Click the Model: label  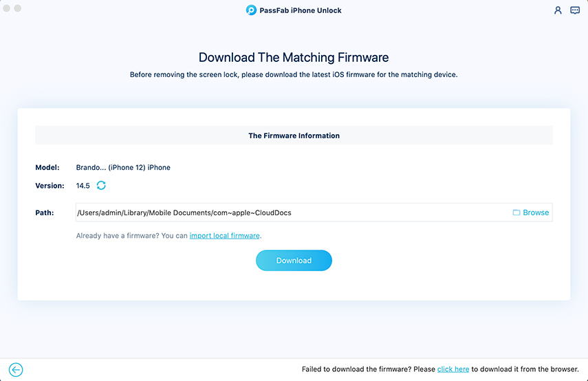[x=47, y=167]
